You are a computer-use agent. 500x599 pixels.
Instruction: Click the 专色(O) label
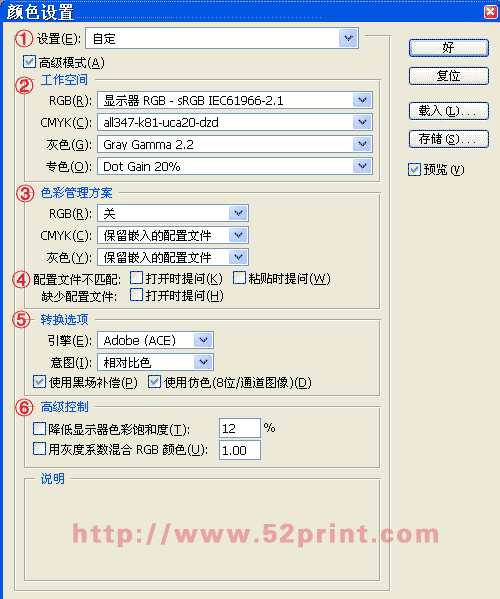point(69,167)
